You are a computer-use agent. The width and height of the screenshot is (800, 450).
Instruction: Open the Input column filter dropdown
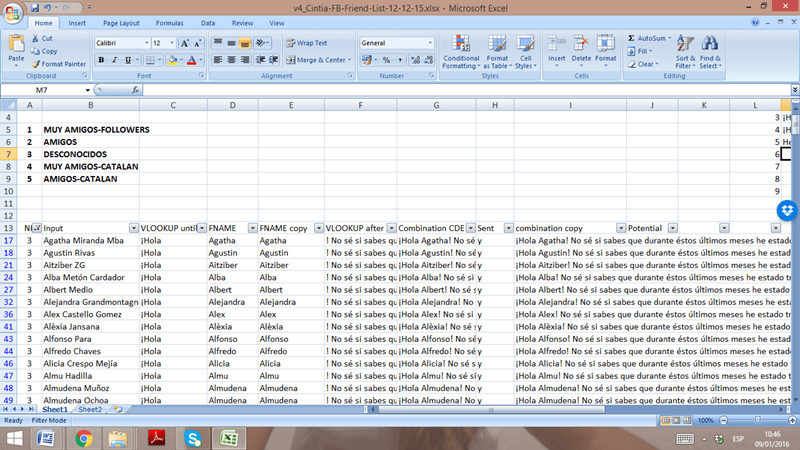[x=131, y=228]
